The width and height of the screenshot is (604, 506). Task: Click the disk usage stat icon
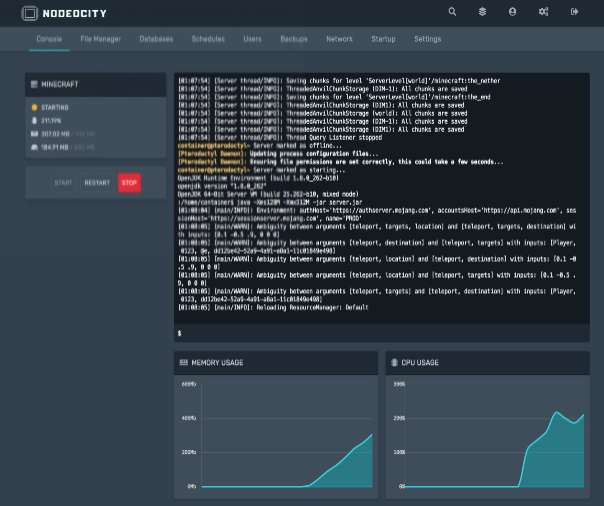34,147
